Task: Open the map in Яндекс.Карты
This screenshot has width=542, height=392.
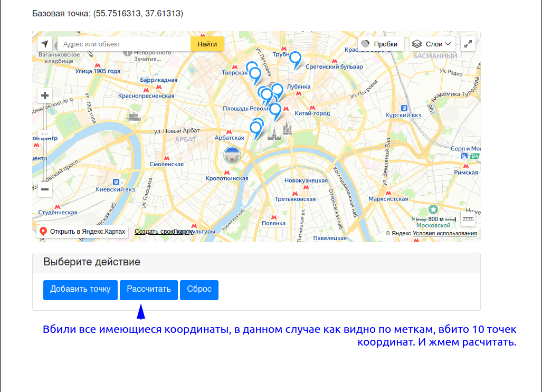Action: [x=82, y=232]
